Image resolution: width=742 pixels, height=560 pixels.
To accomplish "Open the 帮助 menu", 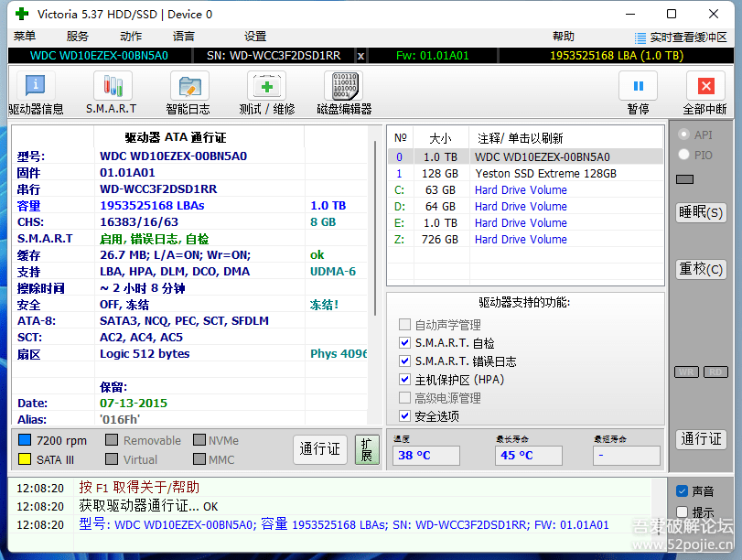I will 563,37.
